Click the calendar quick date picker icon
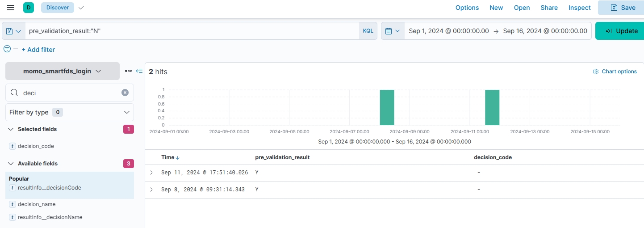 pos(393,31)
